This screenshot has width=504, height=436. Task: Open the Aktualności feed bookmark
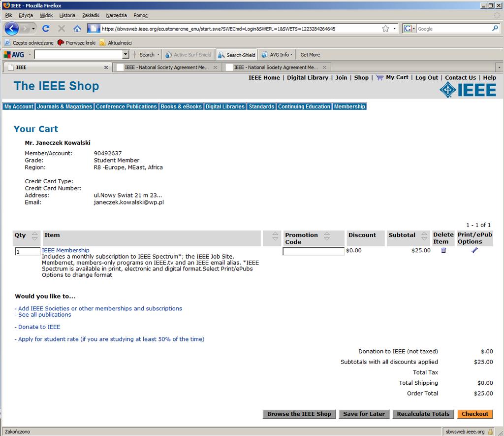click(116, 43)
